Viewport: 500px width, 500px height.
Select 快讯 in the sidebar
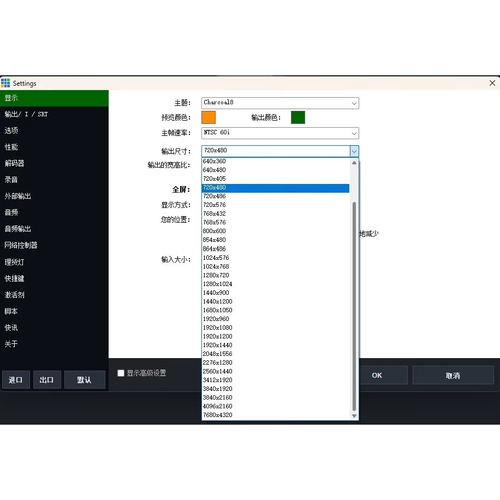click(x=54, y=328)
